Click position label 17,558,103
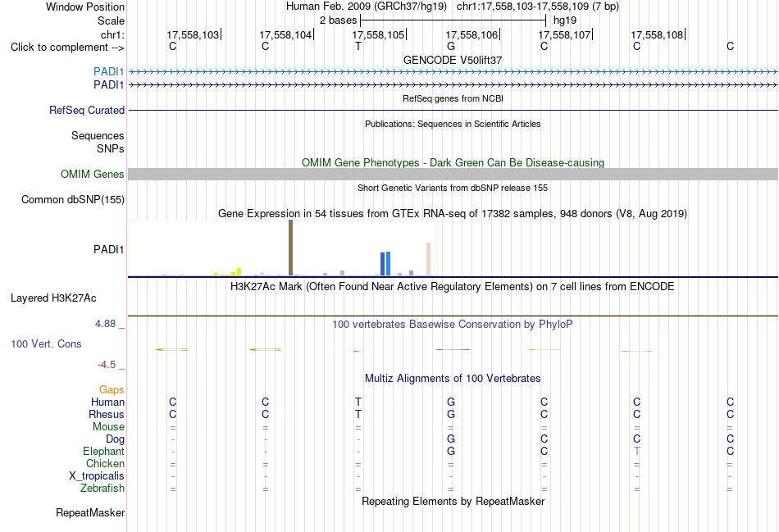779x532 pixels. 193,34
